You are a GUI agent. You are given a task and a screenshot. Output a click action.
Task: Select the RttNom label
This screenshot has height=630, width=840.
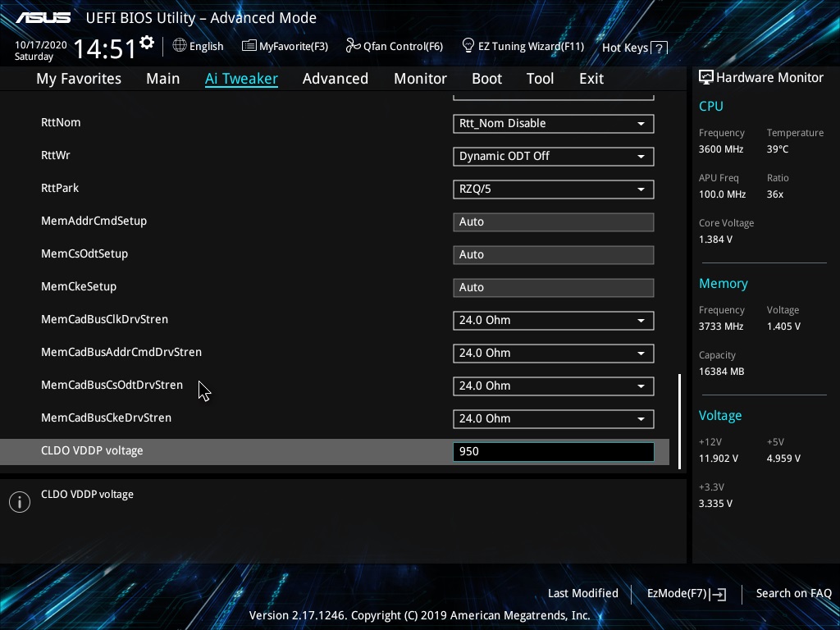tap(61, 122)
